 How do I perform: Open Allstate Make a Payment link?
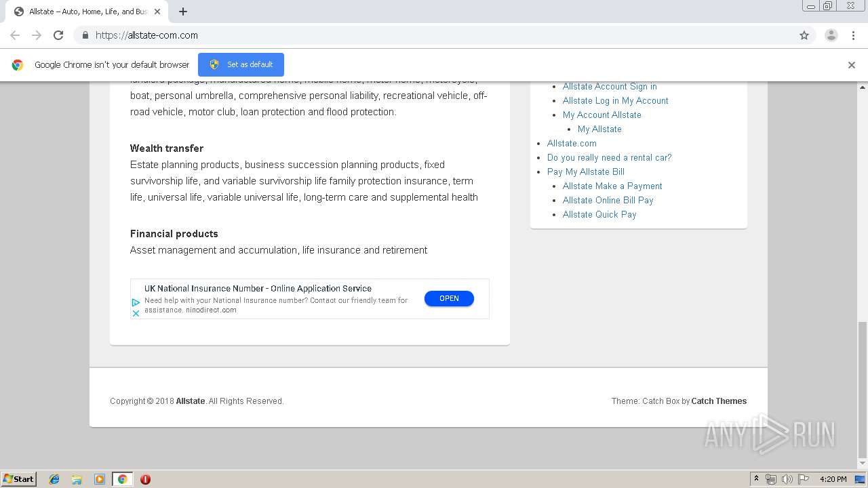612,186
